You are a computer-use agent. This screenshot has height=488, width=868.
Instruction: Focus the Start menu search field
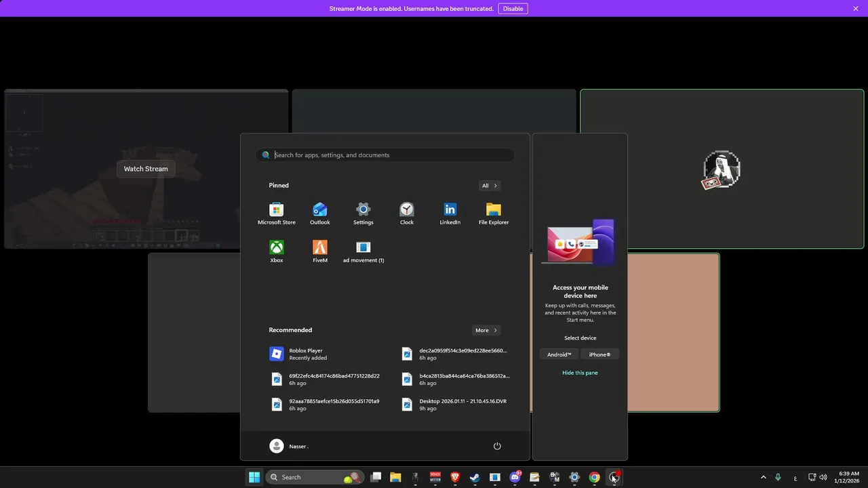[x=385, y=155]
